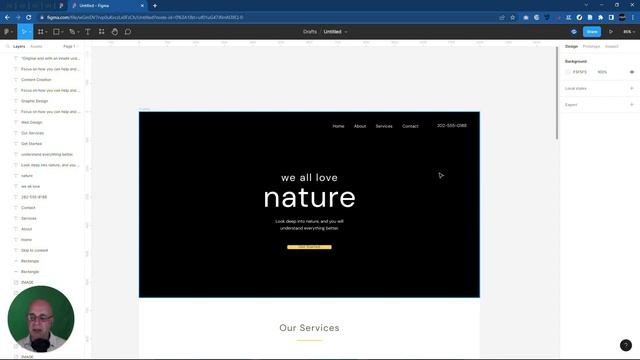
Task: Click the Present play icon
Action: 611,32
